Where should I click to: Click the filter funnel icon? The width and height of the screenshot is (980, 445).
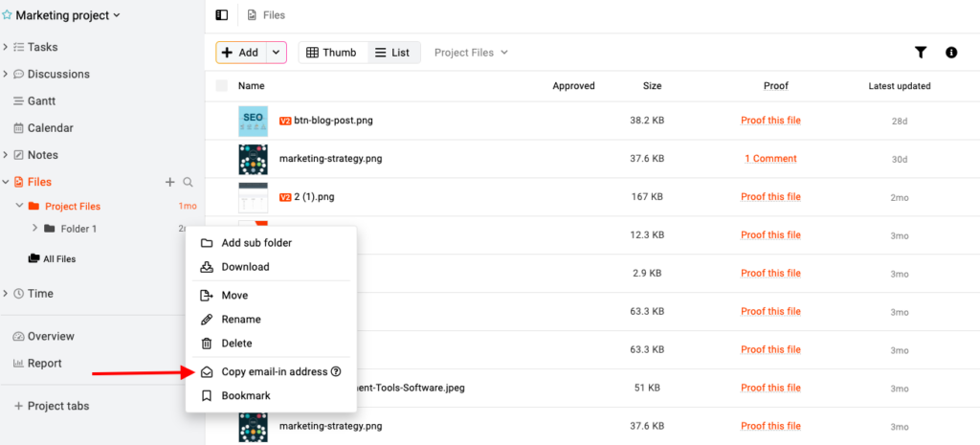click(x=921, y=53)
